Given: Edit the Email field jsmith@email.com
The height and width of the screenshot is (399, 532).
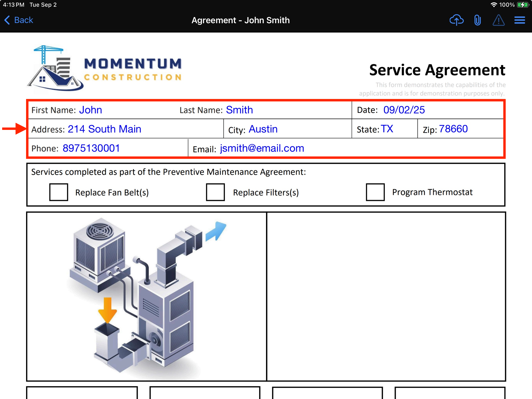Looking at the screenshot, I should click(x=262, y=148).
